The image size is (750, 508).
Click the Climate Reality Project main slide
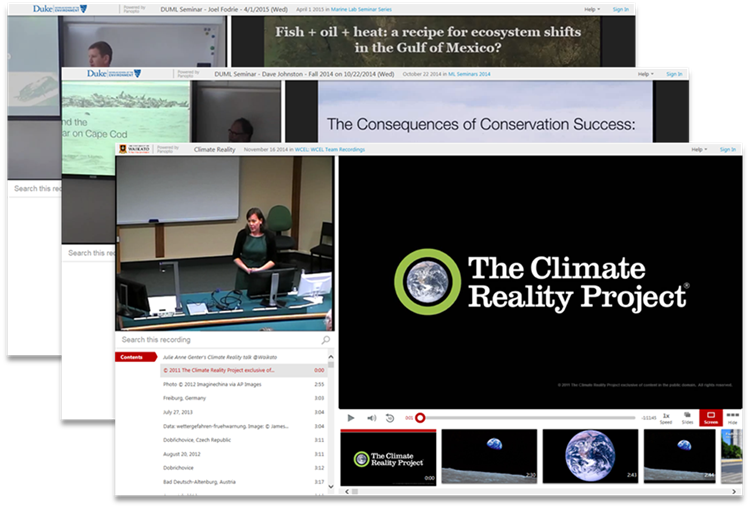tap(540, 282)
